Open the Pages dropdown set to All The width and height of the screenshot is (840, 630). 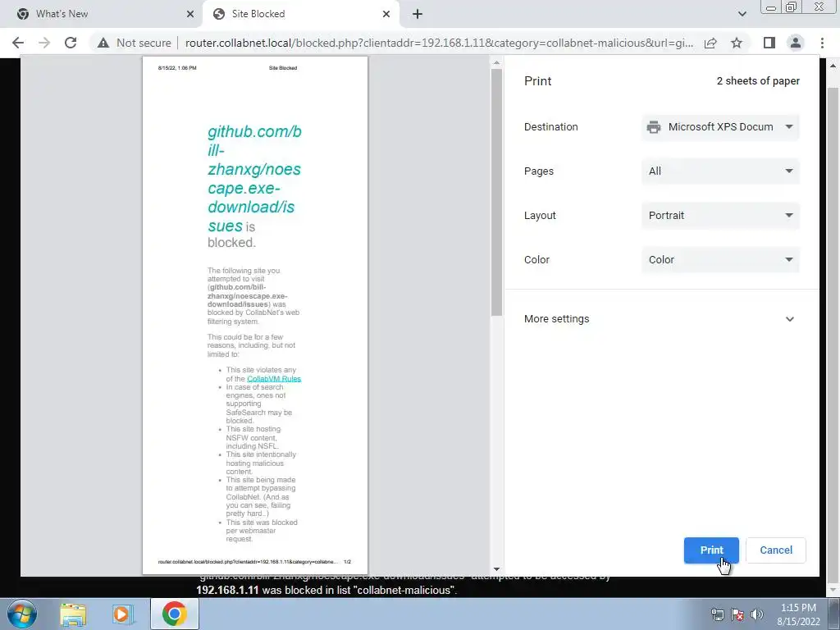click(720, 171)
